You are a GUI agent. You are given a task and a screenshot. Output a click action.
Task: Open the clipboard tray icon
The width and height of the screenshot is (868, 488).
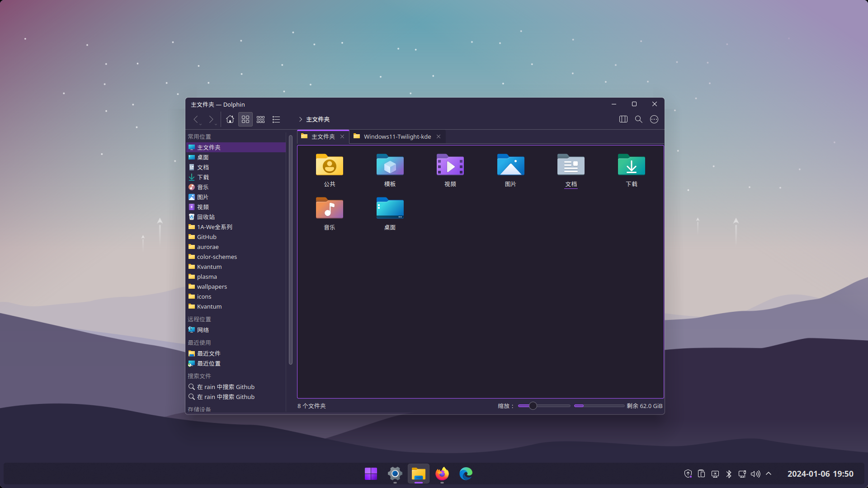point(702,474)
